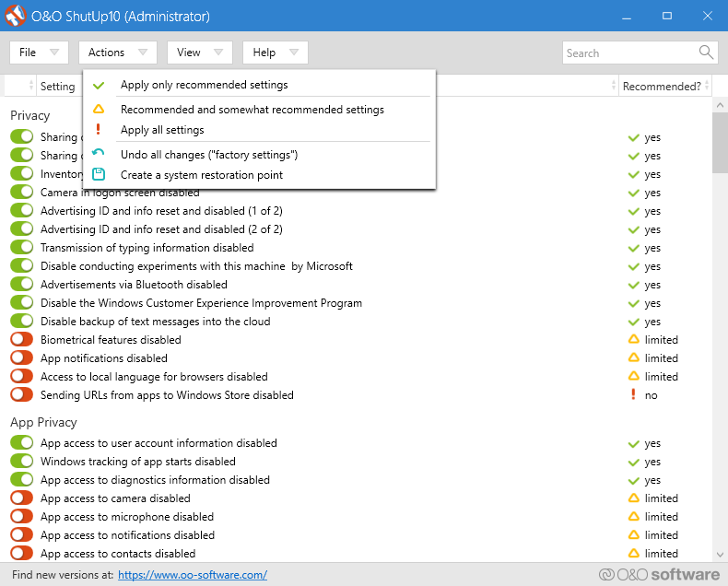Click the green checkmark recommended settings icon
The width and height of the screenshot is (728, 586).
[x=99, y=85]
